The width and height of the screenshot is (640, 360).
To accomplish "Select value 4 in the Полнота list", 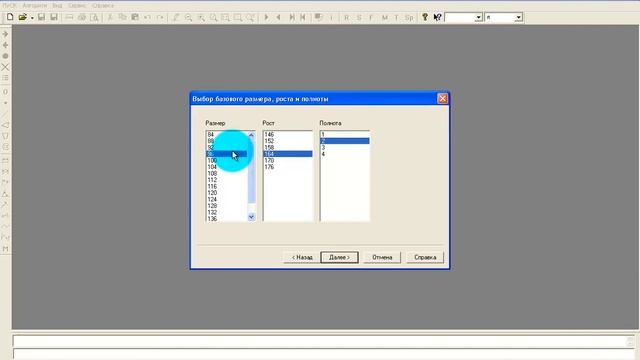I will click(x=345, y=154).
